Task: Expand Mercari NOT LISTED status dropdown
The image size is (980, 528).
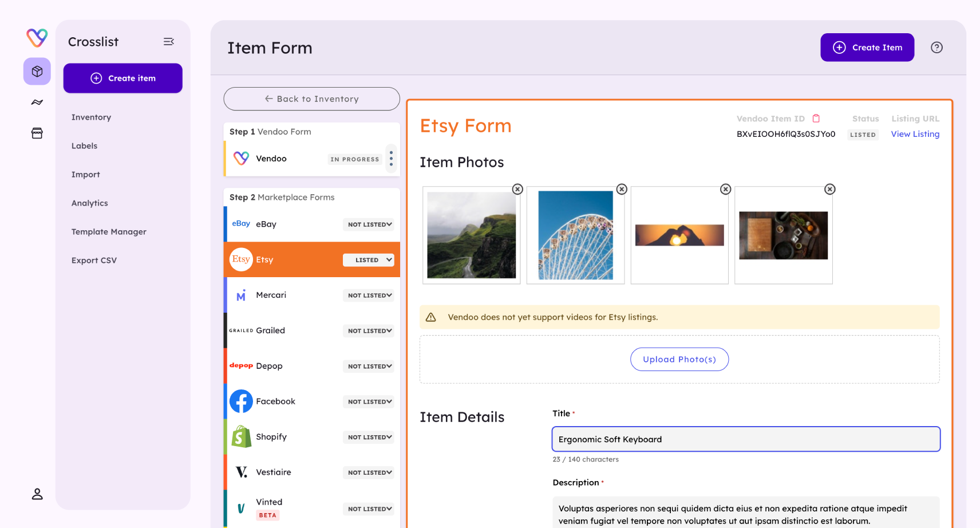Action: click(x=369, y=295)
